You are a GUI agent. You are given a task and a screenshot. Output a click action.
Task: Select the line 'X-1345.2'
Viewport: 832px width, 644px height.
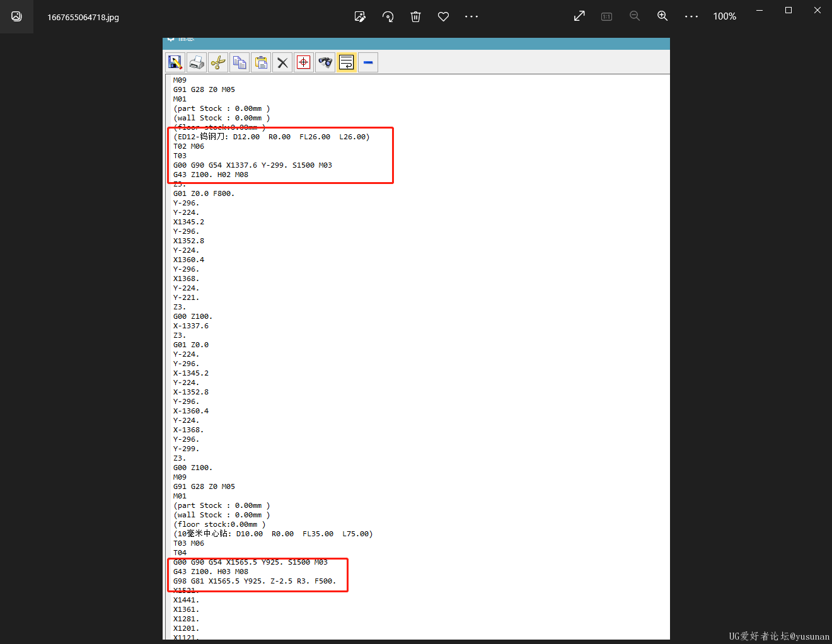pos(190,373)
